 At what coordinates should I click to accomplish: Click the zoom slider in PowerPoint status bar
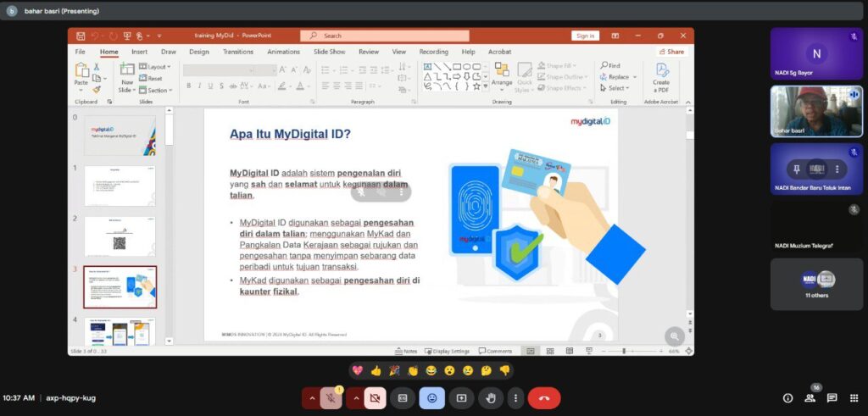tap(625, 351)
